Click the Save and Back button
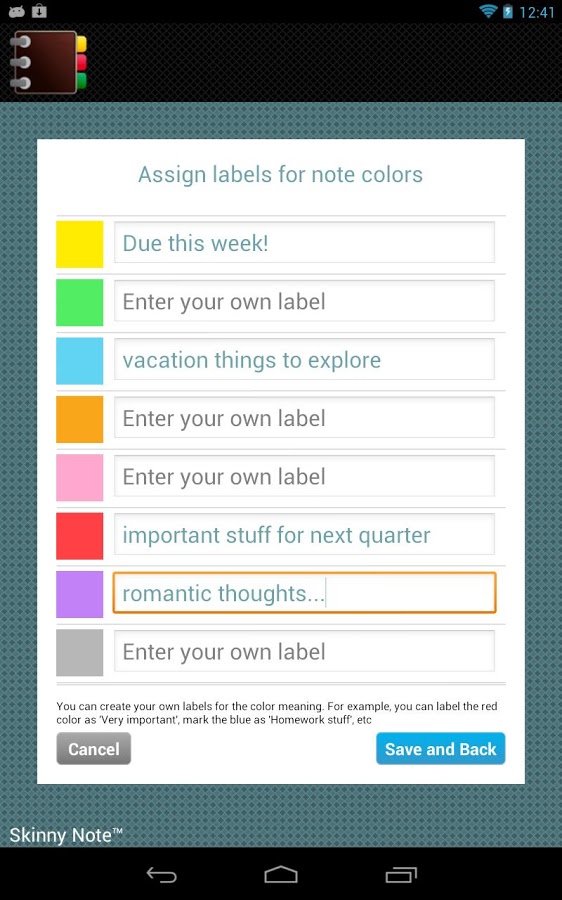Image resolution: width=562 pixels, height=900 pixels. (440, 748)
